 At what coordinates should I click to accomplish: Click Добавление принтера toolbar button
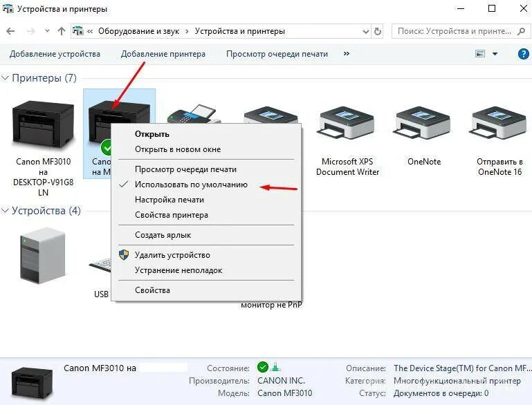[163, 54]
